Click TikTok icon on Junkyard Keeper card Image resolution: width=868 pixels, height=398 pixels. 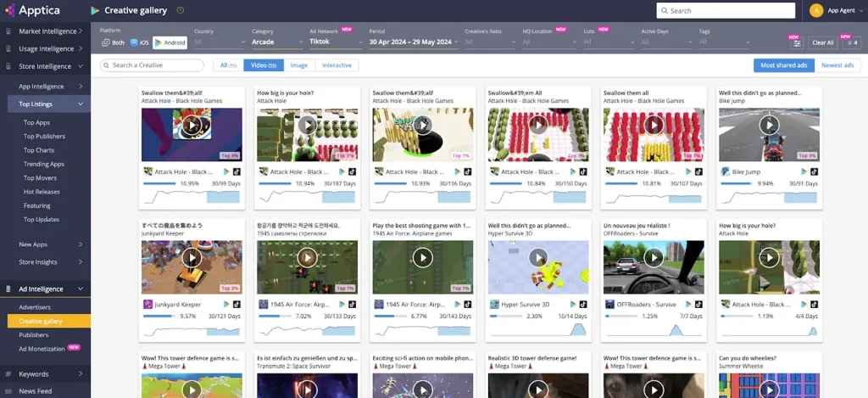238,304
